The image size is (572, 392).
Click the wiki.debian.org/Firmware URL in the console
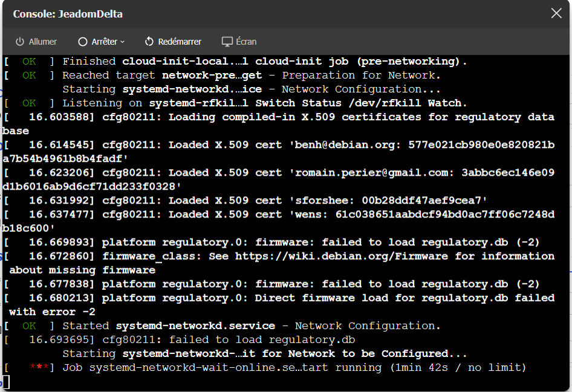point(342,256)
